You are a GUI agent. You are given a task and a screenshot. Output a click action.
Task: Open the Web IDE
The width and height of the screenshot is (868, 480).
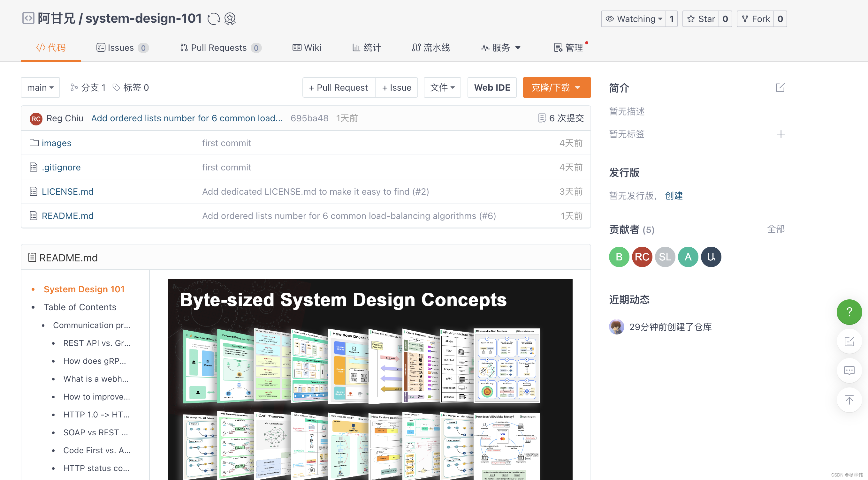point(492,87)
